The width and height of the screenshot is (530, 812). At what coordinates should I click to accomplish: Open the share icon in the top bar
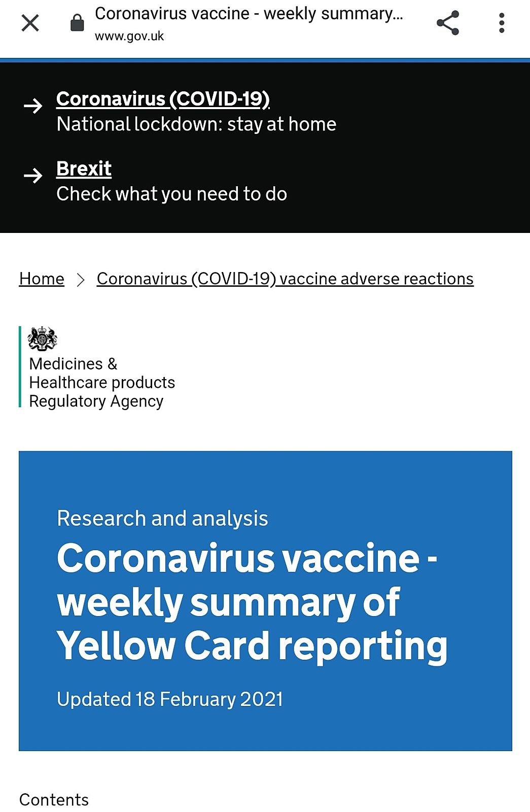click(448, 23)
